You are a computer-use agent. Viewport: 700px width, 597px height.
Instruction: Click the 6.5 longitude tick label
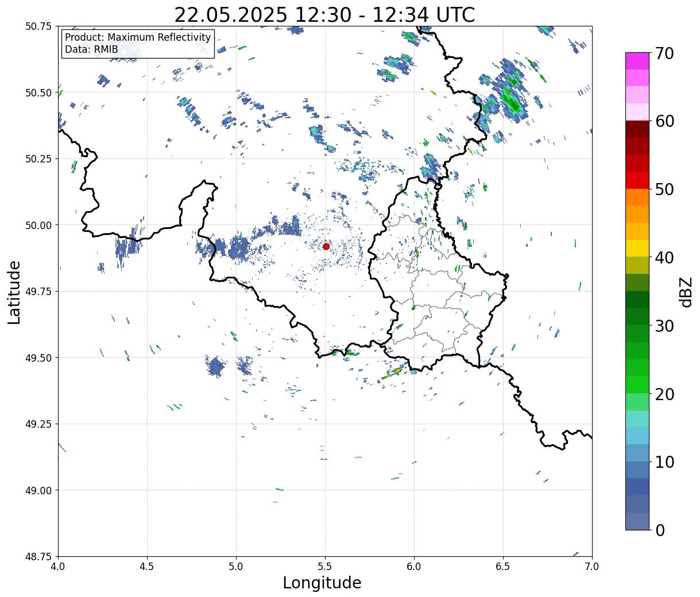click(503, 567)
